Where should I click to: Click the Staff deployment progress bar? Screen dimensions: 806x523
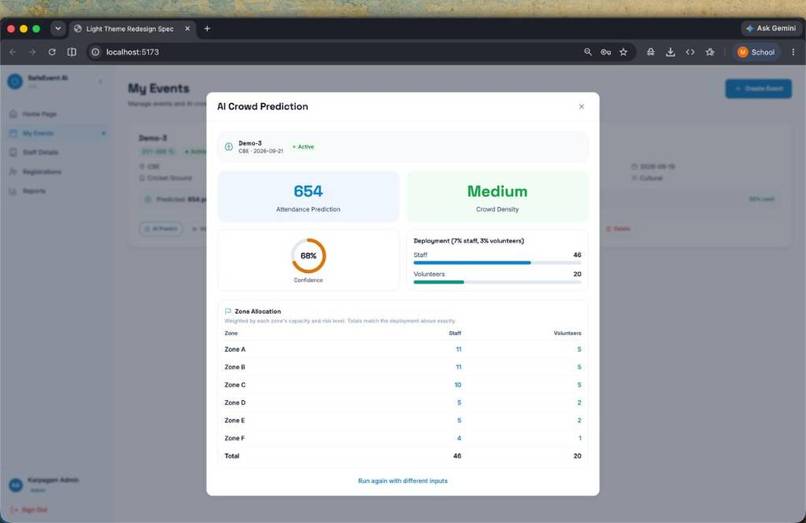pyautogui.click(x=497, y=263)
